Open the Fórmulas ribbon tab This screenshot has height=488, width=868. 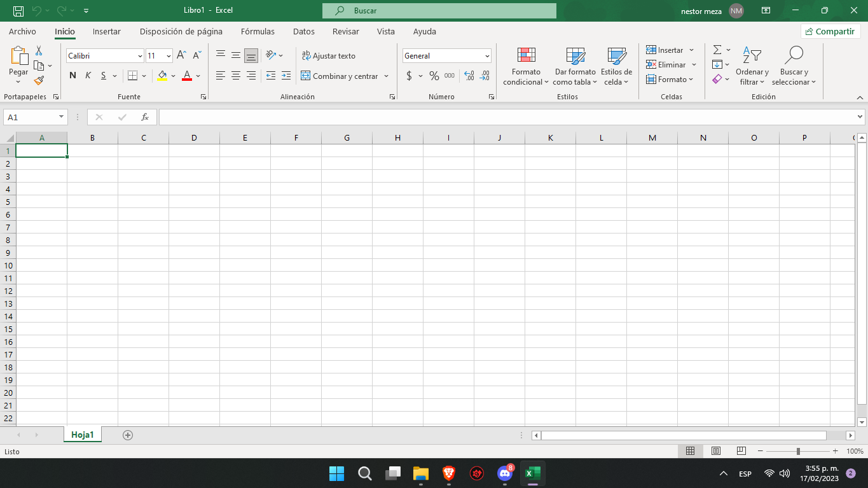(x=258, y=31)
